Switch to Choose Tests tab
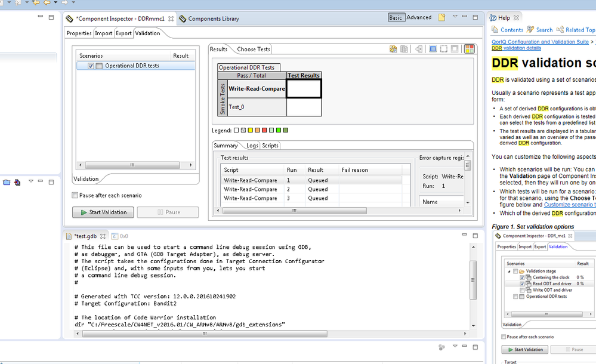The image size is (596, 364). (254, 49)
